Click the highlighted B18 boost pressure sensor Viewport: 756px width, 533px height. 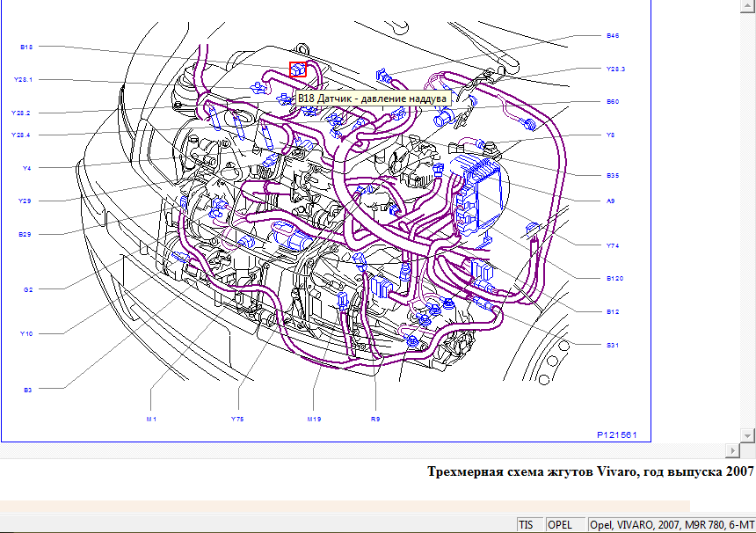(x=298, y=69)
